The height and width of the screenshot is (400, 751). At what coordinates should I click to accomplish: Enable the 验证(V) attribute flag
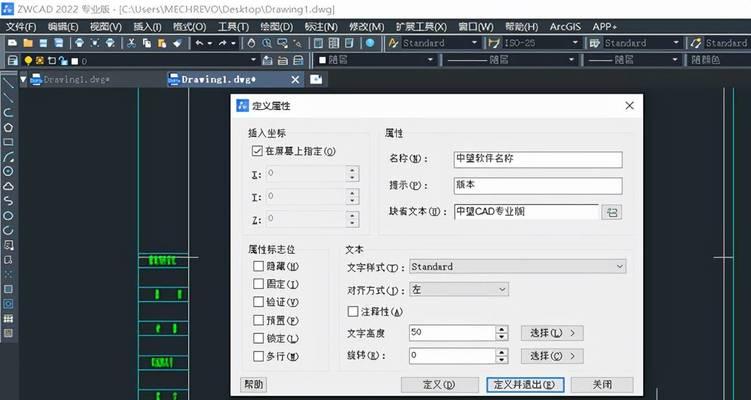coord(258,302)
